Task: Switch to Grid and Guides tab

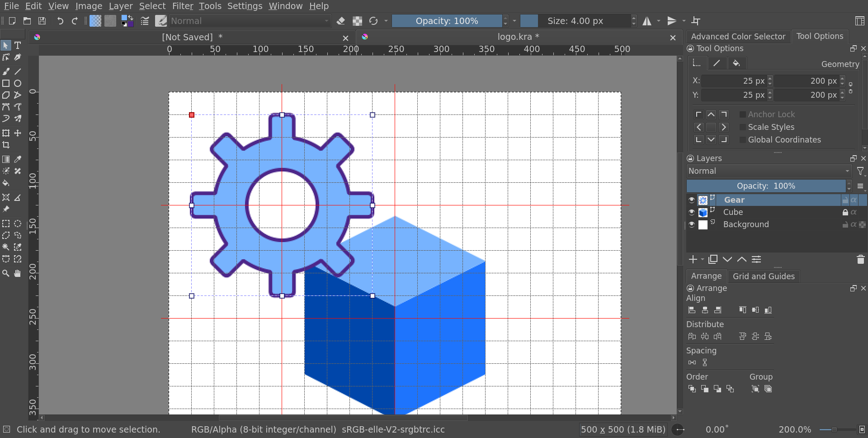Action: coord(763,276)
